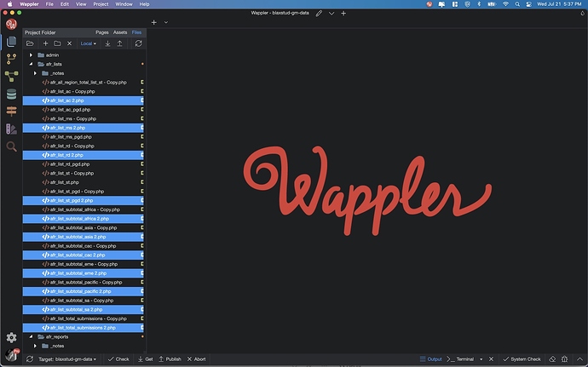Click the Check button
Image resolution: width=588 pixels, height=367 pixels.
pyautogui.click(x=118, y=359)
